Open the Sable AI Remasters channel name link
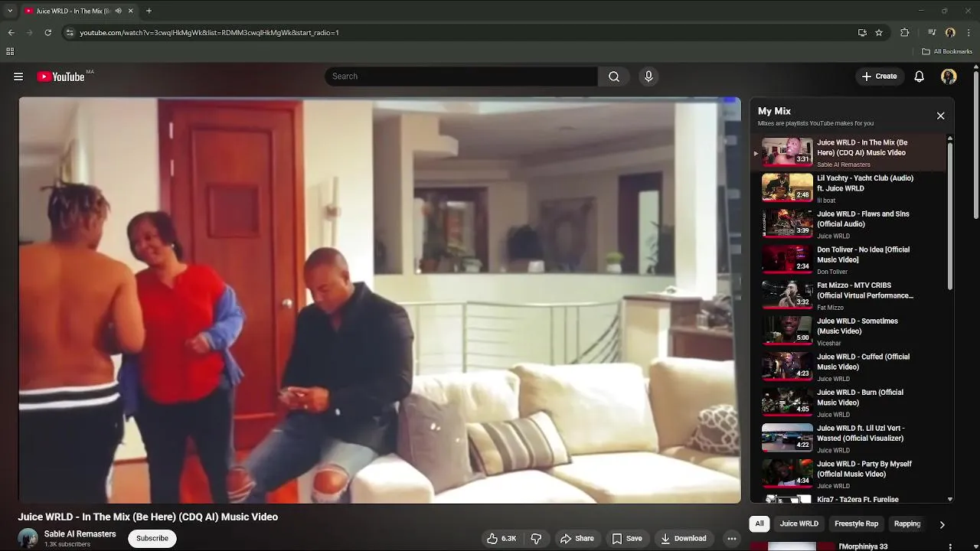 (x=80, y=534)
